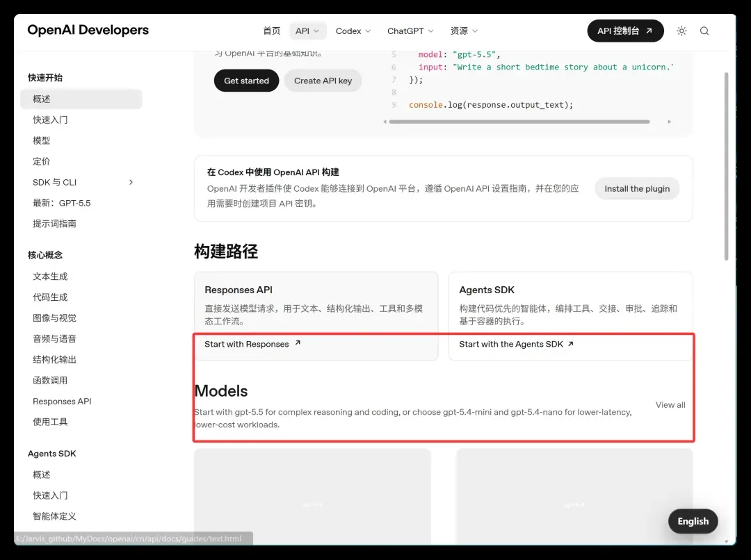Open 快速入门 under Agents SDK in sidebar
The height and width of the screenshot is (560, 751).
50,495
